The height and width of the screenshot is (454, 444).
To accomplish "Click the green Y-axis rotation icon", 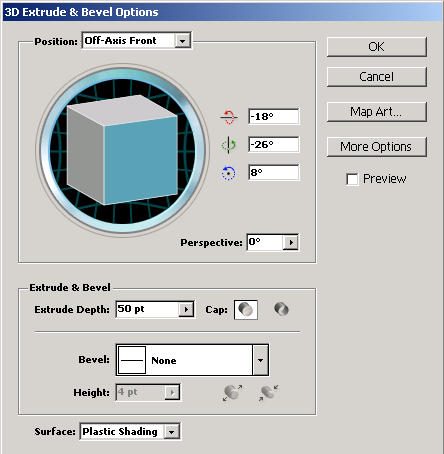I will (229, 145).
